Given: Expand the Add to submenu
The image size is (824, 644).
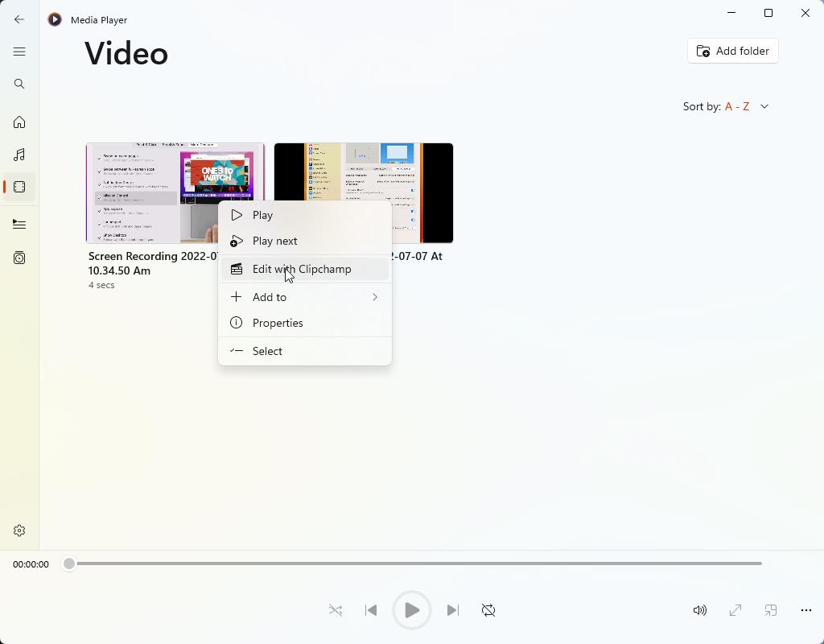Looking at the screenshot, I should click(x=305, y=297).
